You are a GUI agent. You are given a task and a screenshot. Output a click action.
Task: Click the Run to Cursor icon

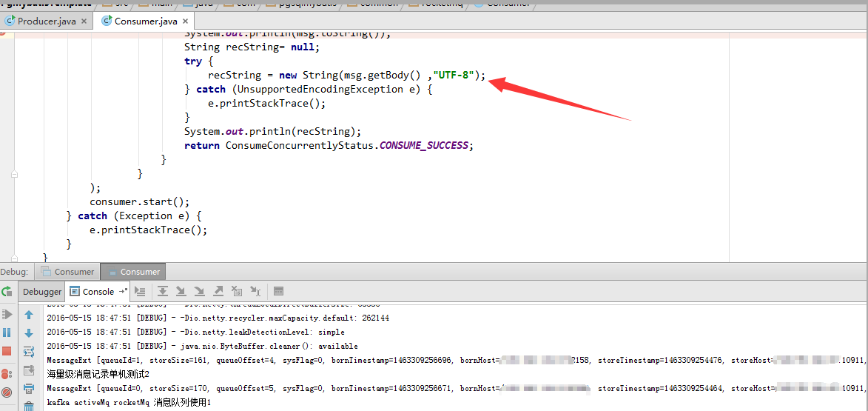click(255, 291)
